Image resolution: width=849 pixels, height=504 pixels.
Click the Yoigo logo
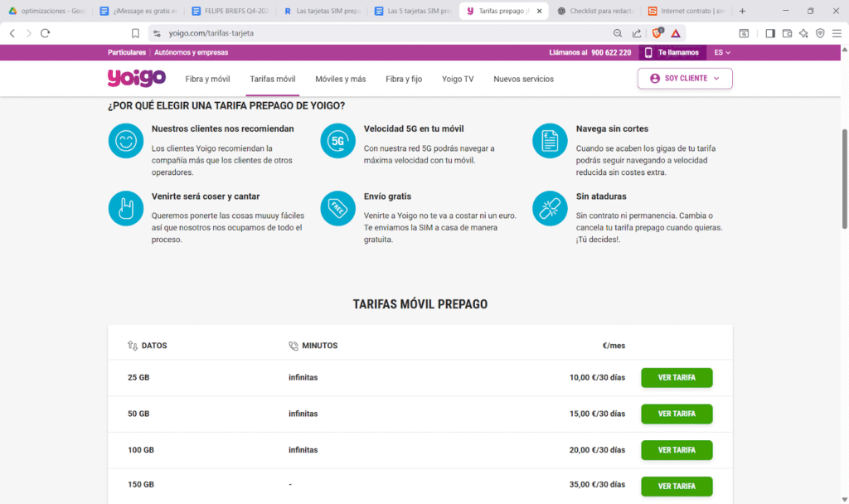coord(136,78)
